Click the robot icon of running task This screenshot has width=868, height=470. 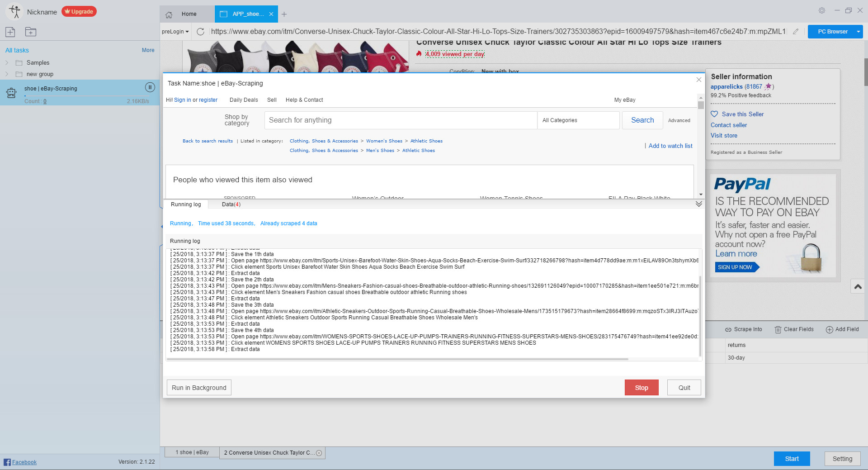coord(11,93)
